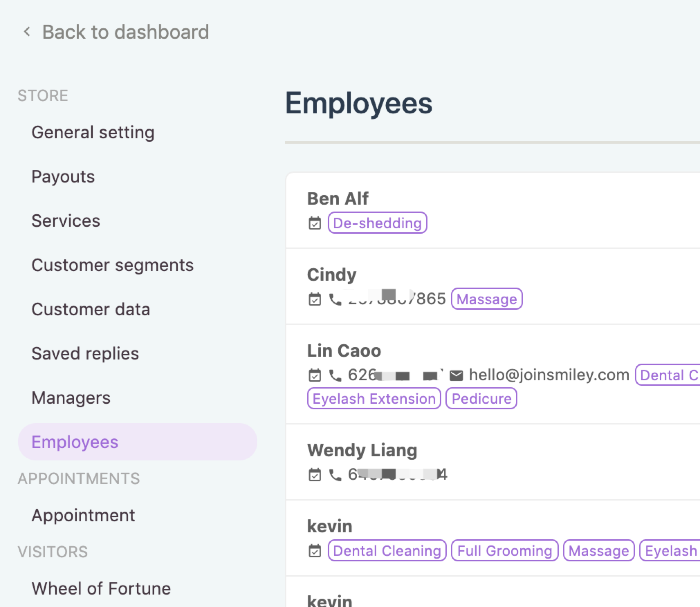Image resolution: width=700 pixels, height=607 pixels.
Task: Open Customer segments page
Action: click(x=112, y=265)
